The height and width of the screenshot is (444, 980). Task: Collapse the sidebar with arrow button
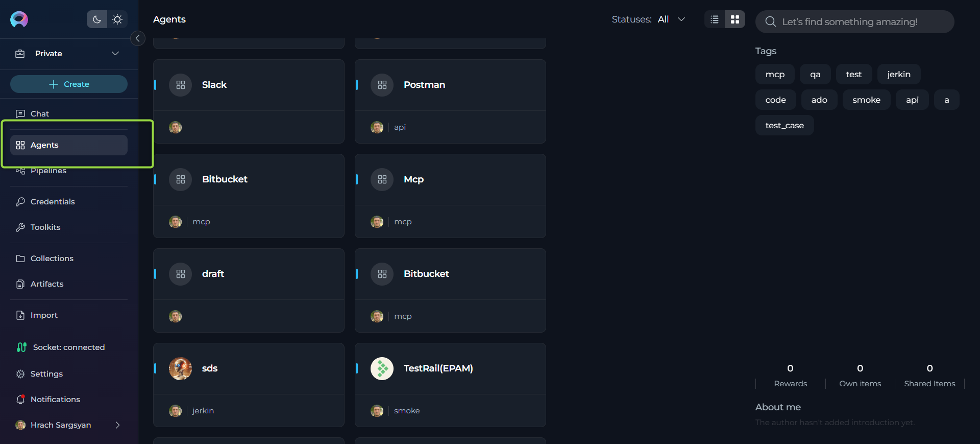(x=138, y=38)
